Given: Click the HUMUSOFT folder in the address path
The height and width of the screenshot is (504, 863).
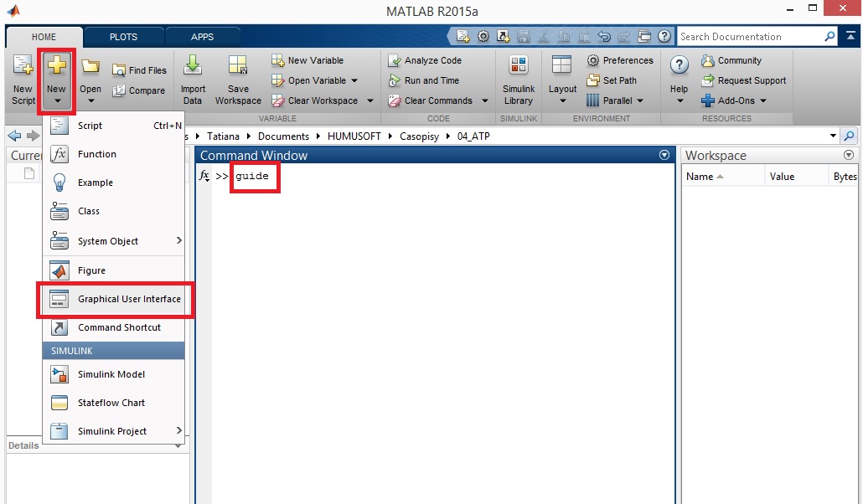Looking at the screenshot, I should click(354, 136).
